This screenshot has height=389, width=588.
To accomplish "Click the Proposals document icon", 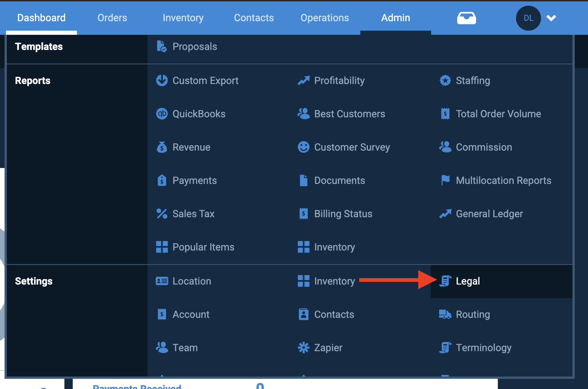I will [162, 47].
